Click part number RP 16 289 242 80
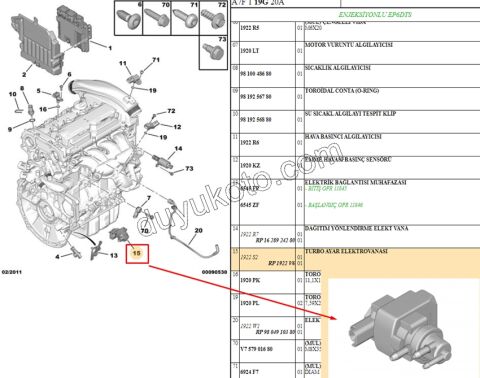 tap(275, 240)
